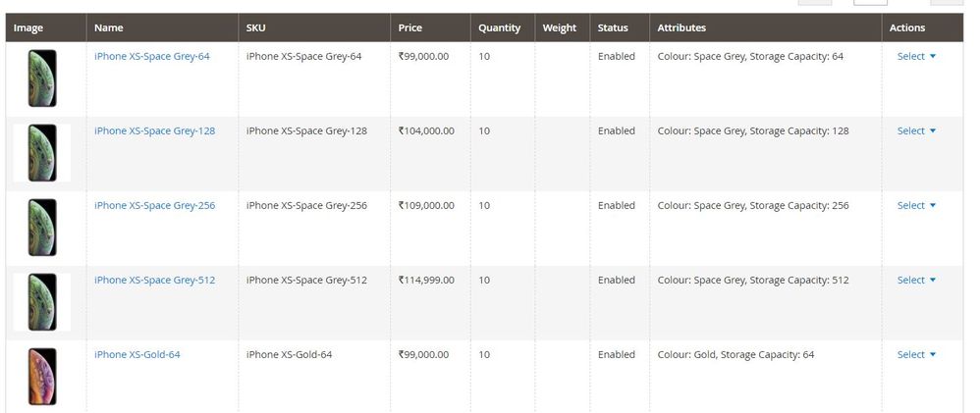Open the iPhone XS-Space Grey-512 product link
980x413 pixels.
point(154,281)
